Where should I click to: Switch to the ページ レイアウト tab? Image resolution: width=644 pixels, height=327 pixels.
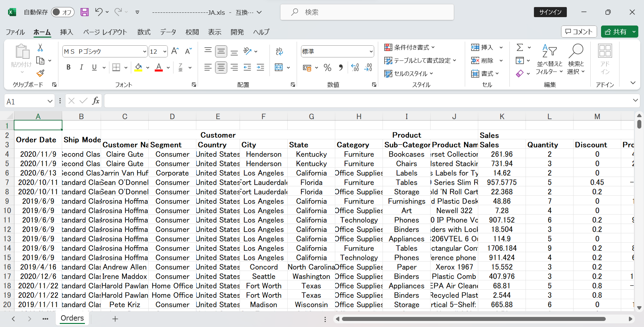[105, 32]
